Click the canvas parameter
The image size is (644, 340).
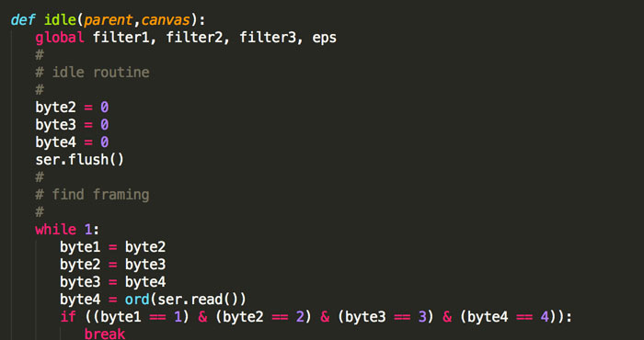tap(166, 20)
